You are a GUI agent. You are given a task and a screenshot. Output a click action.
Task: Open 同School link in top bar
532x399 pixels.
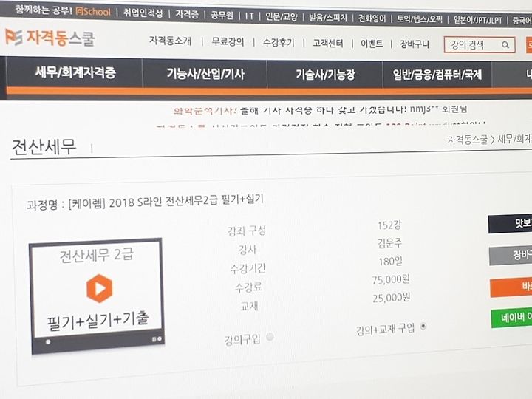click(x=93, y=12)
